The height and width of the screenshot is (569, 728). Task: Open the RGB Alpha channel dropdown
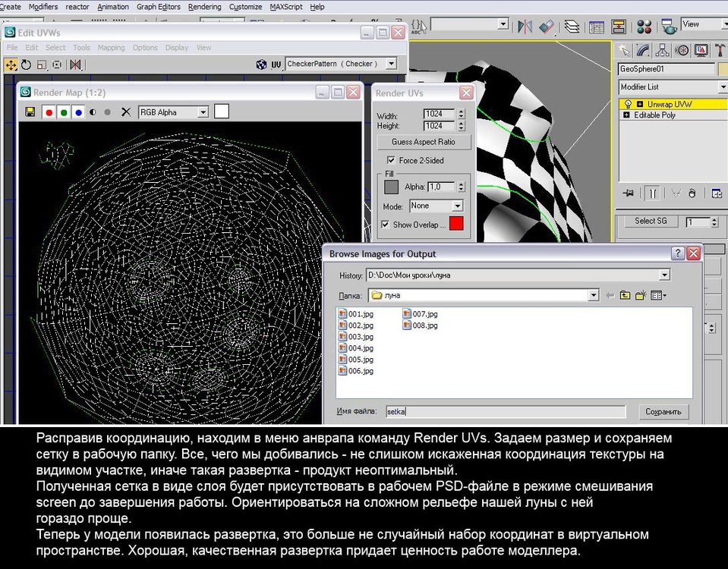tap(203, 112)
